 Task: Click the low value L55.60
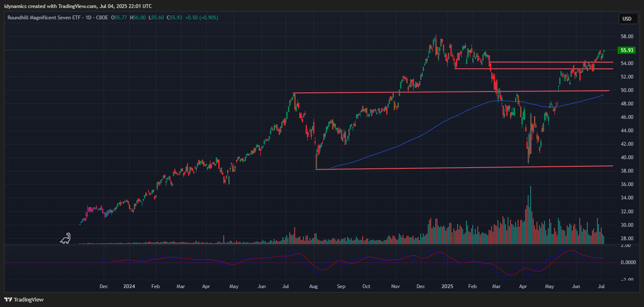point(156,18)
